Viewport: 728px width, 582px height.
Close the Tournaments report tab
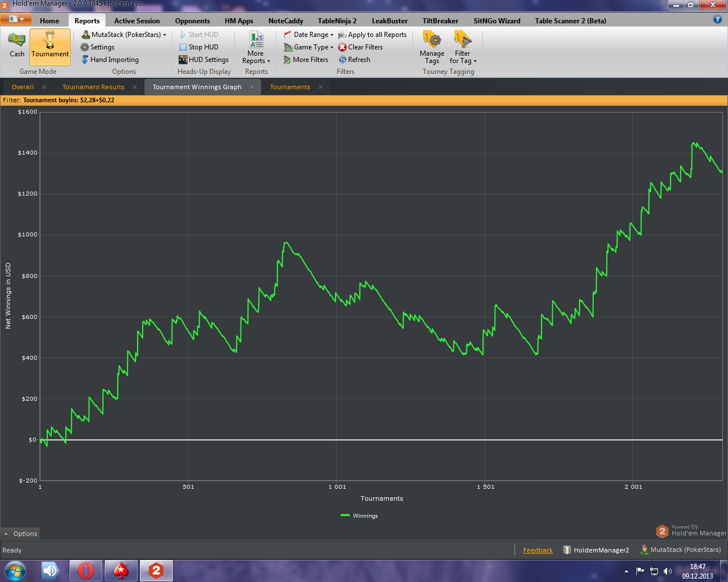(321, 87)
